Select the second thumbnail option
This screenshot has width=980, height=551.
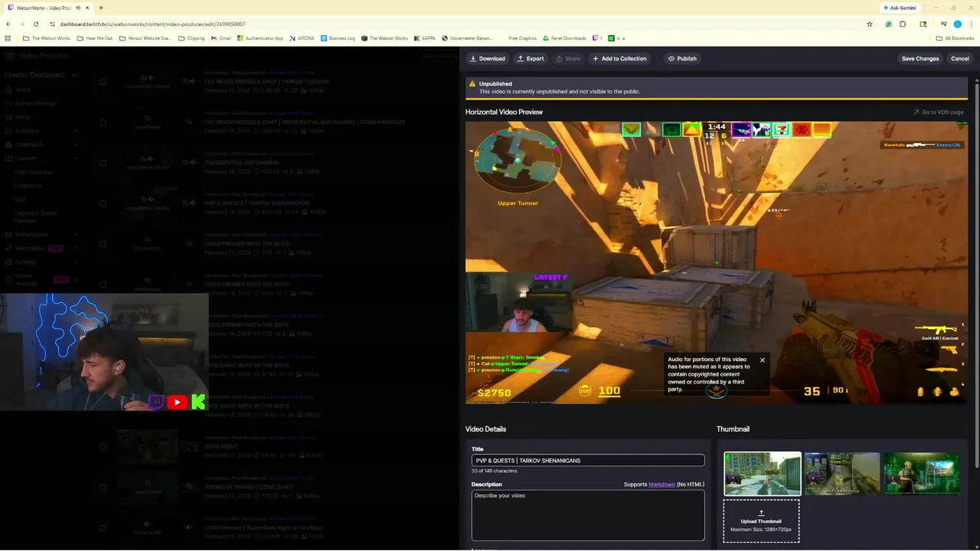841,474
